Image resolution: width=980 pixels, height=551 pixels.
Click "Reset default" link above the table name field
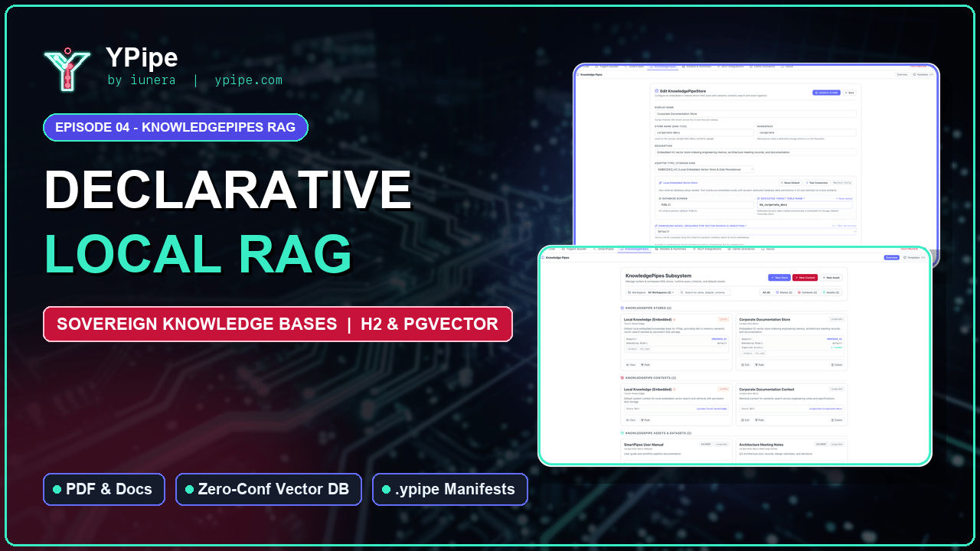pos(843,198)
